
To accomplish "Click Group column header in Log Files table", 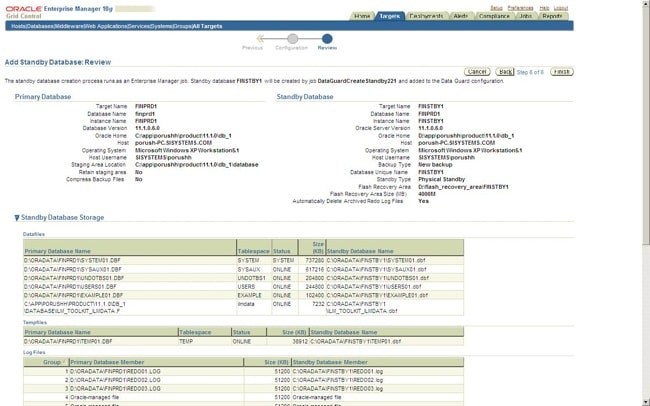I will click(52, 362).
